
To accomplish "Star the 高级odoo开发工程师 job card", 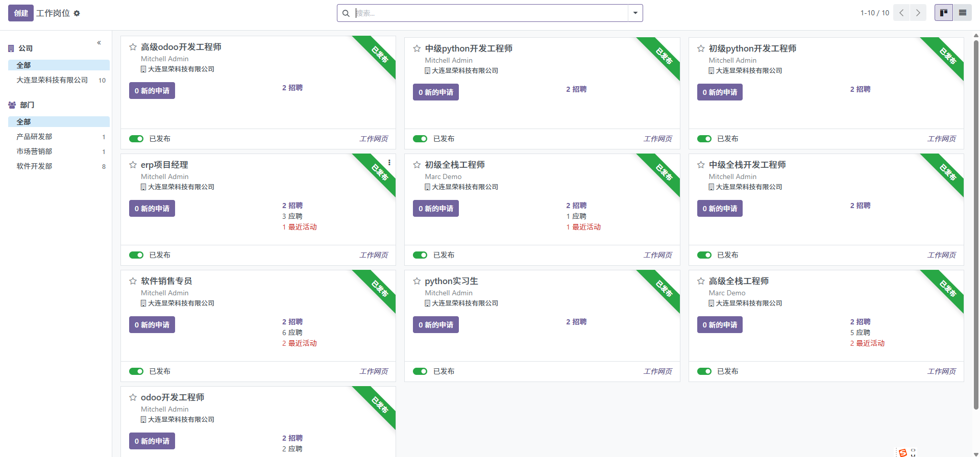I will 133,47.
